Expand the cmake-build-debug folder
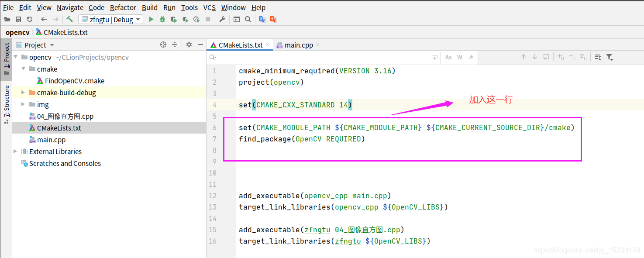Viewport: 644px width, 258px height. (x=24, y=93)
